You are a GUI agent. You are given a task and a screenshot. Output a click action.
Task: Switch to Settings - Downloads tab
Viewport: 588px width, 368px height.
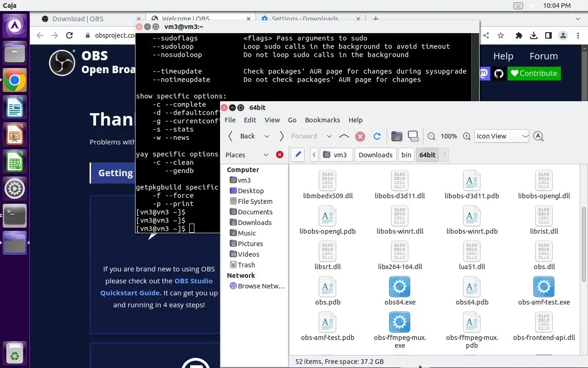[310, 19]
